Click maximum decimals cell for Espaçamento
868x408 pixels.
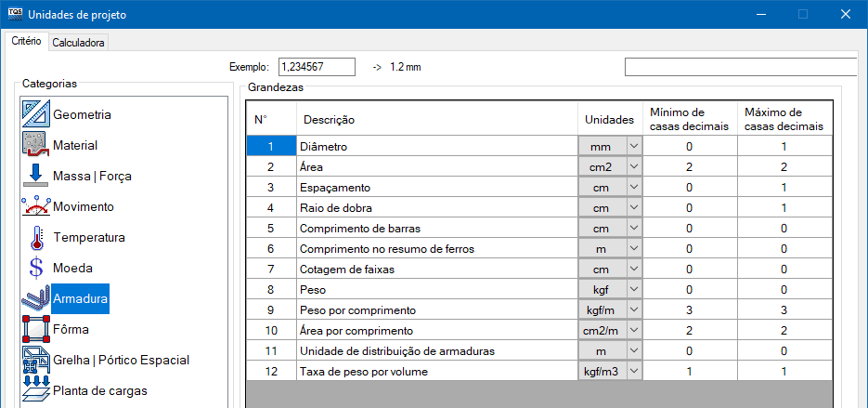click(784, 188)
